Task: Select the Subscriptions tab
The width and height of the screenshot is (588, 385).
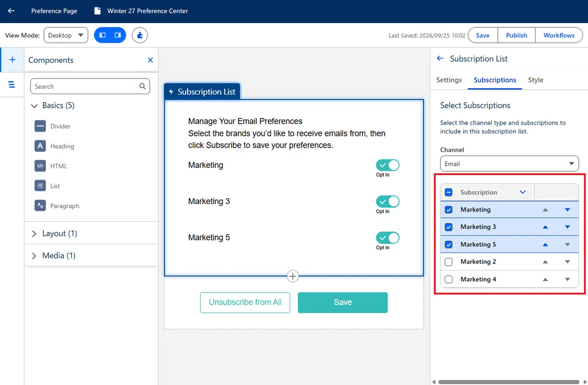Action: (x=495, y=80)
